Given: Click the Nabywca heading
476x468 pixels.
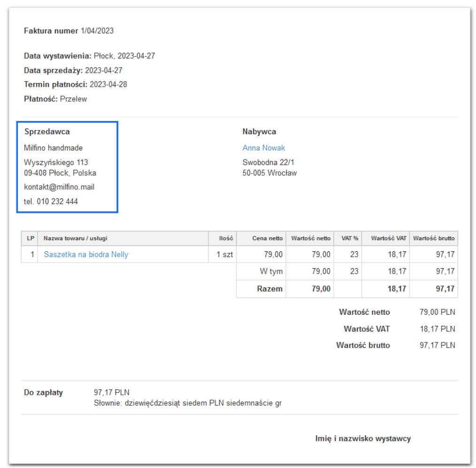Looking at the screenshot, I should (x=259, y=131).
